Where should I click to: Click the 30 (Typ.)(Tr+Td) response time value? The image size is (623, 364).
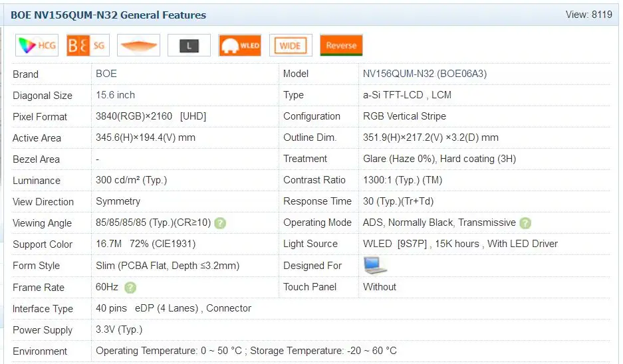tap(398, 201)
